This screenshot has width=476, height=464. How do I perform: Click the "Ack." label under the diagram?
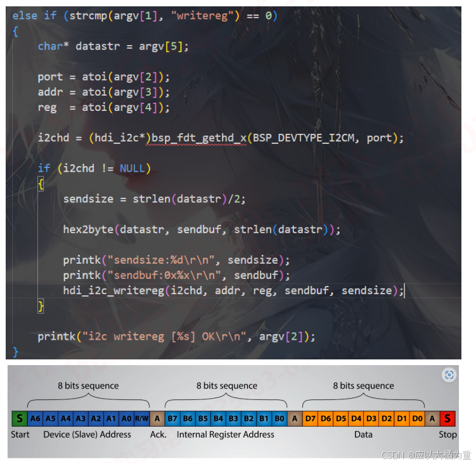[158, 435]
